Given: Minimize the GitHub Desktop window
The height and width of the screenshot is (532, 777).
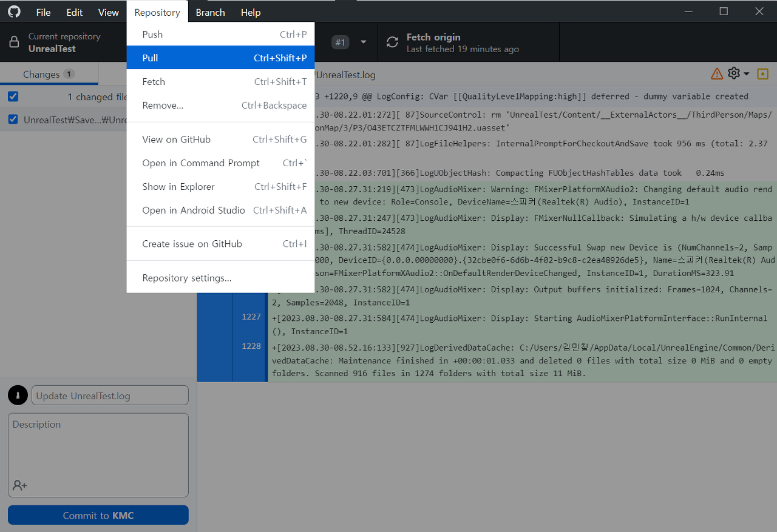Looking at the screenshot, I should [688, 12].
